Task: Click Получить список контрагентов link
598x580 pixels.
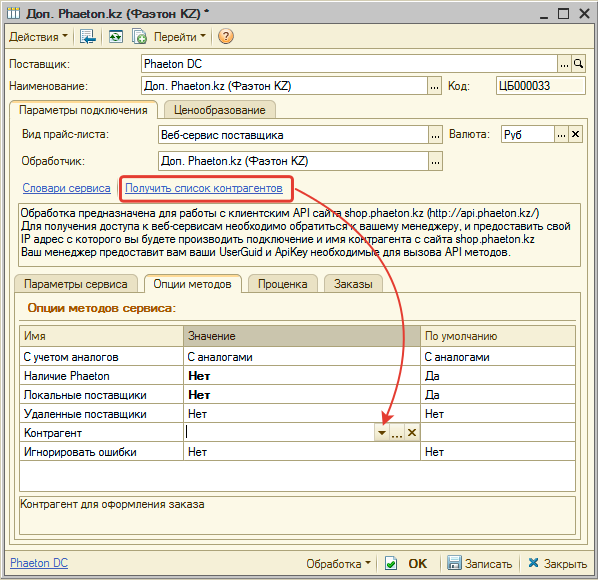Action: 204,188
